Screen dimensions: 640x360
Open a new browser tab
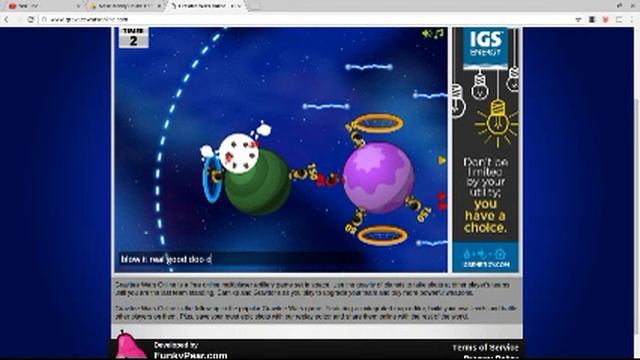pos(254,6)
